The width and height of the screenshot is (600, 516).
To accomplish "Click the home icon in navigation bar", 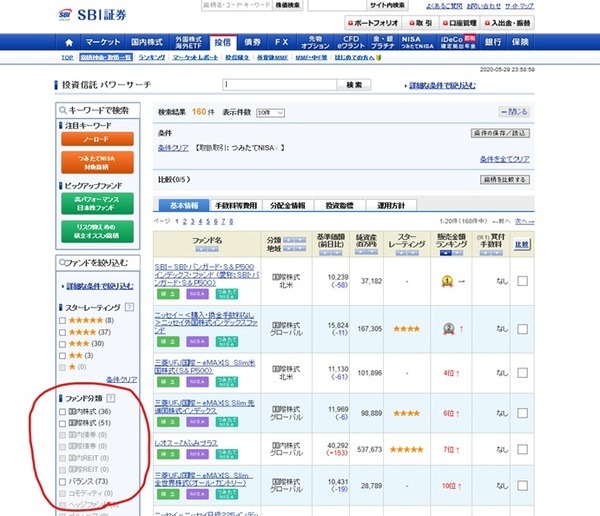I will (69, 42).
